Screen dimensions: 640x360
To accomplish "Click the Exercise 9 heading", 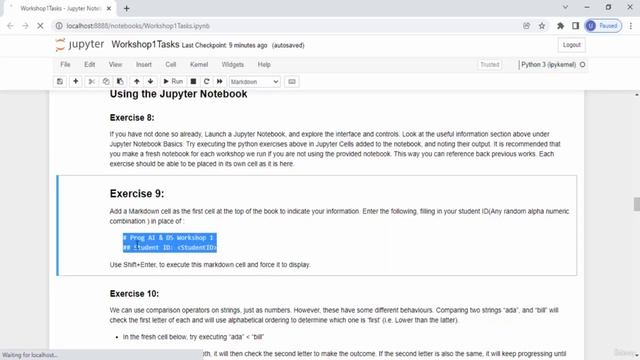I will (137, 193).
